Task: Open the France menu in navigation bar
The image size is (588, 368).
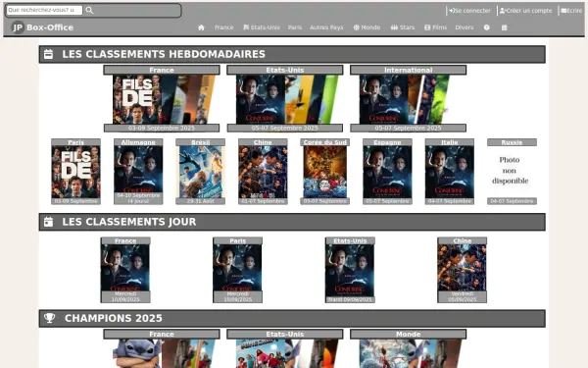Action: point(223,27)
